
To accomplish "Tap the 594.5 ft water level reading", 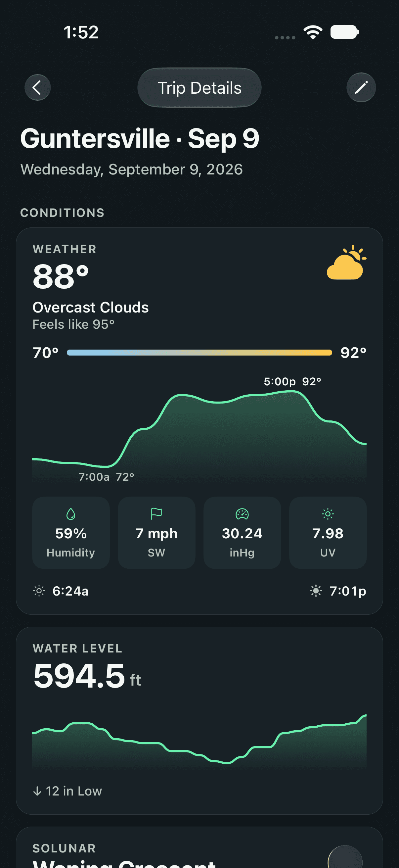I will click(x=87, y=676).
